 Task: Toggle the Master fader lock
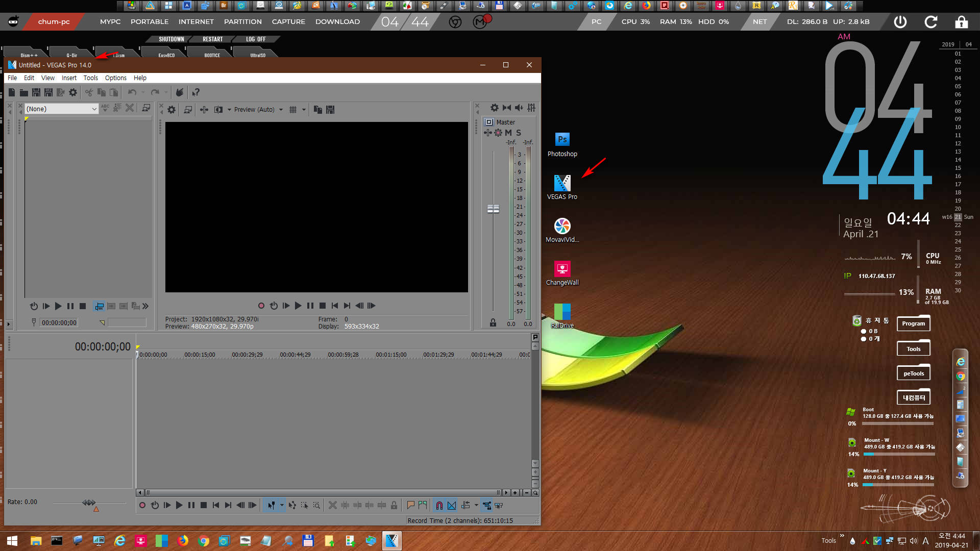(493, 322)
